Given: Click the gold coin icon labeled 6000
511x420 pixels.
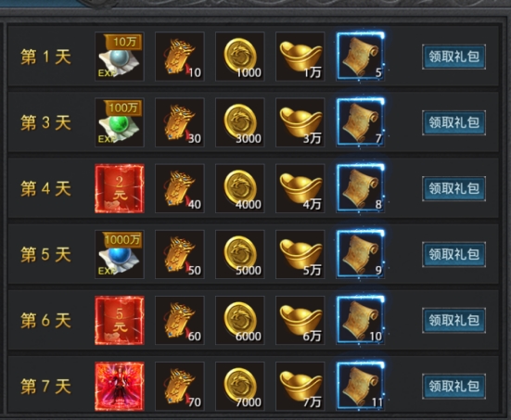Looking at the screenshot, I should click(240, 320).
